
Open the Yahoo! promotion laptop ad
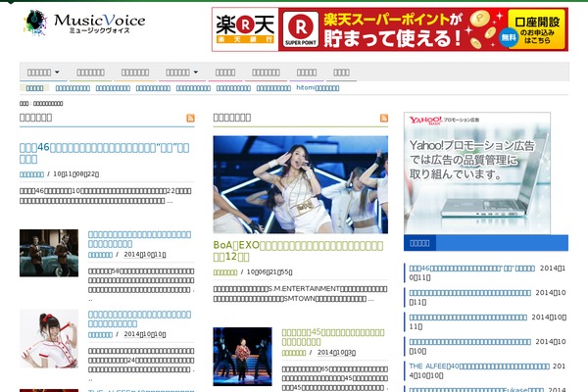pos(477,172)
